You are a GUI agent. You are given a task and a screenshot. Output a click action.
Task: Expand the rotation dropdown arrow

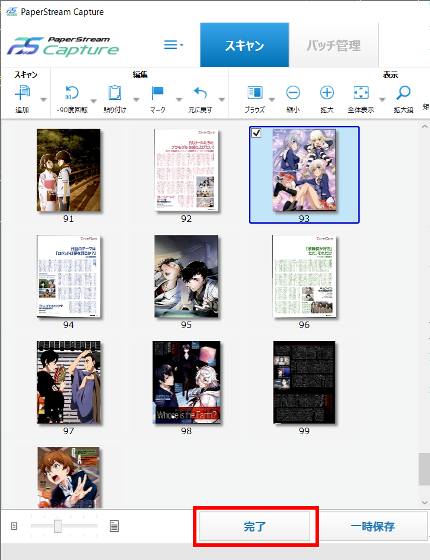pos(94,101)
